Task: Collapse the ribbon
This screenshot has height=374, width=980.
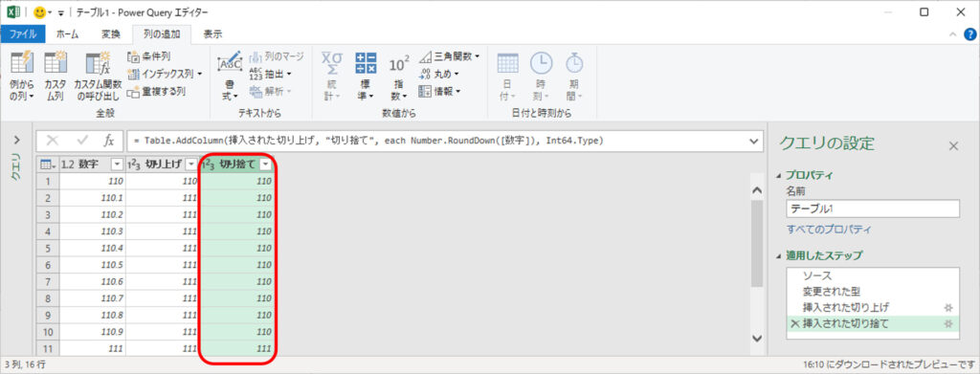Action: 952,35
